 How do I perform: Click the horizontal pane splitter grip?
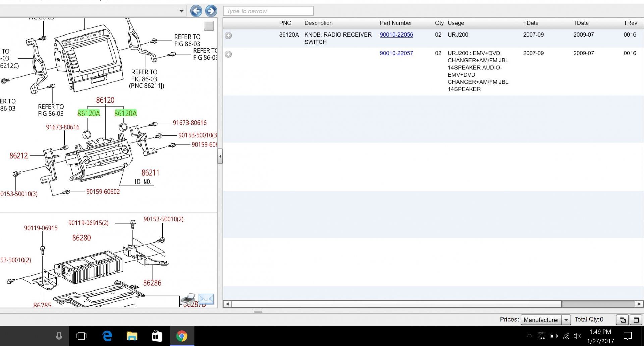258,311
